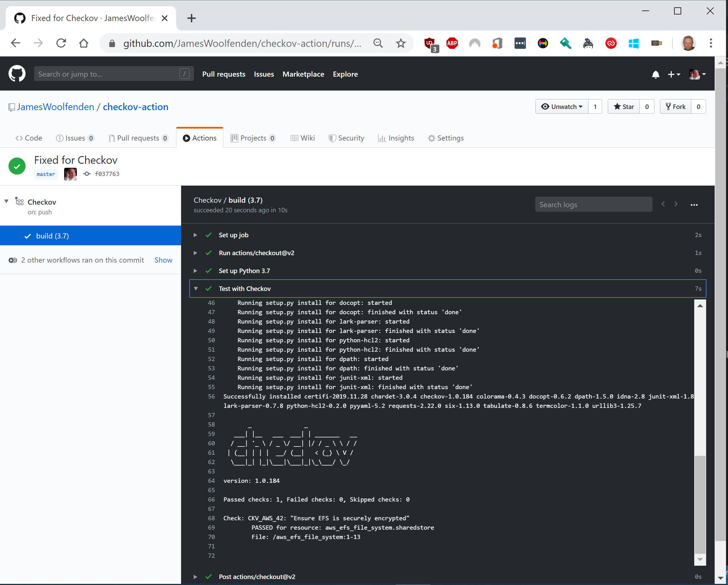Fork the checkov-action repository
728x585 pixels.
coord(675,107)
